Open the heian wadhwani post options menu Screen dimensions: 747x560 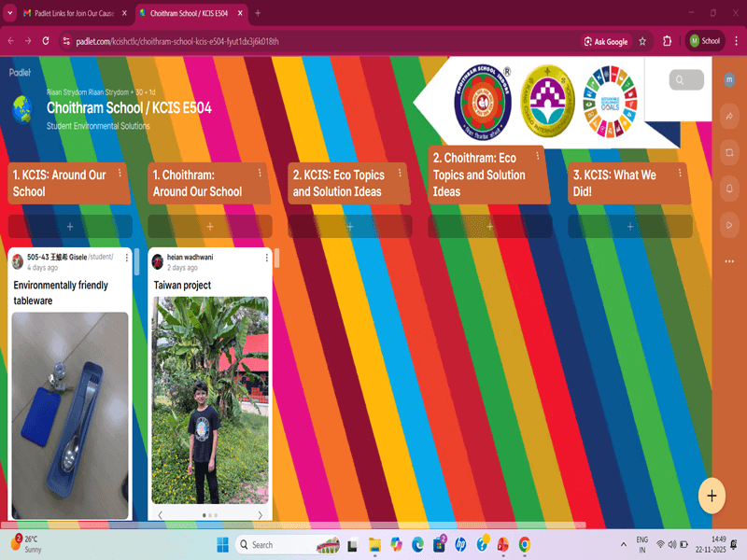point(266,258)
